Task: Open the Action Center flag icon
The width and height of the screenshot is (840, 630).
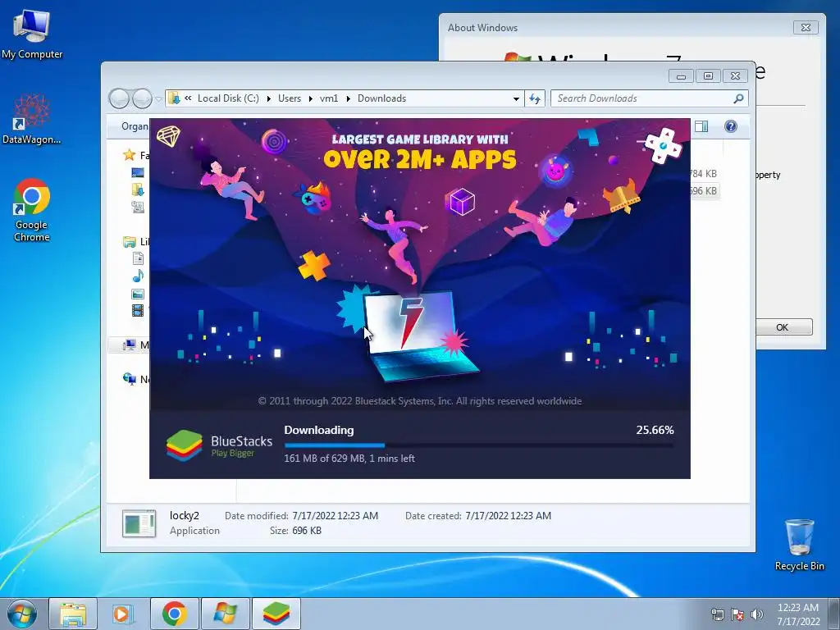Action: tap(737, 614)
